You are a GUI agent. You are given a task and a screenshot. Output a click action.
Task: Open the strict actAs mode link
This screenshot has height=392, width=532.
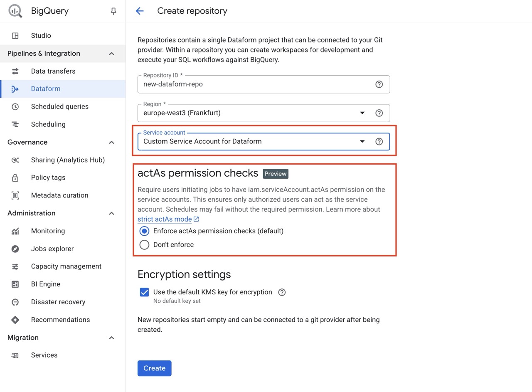pos(165,219)
